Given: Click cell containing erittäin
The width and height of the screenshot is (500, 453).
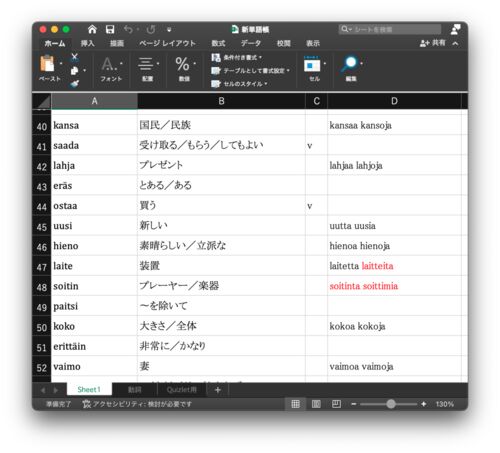Looking at the screenshot, I should [x=94, y=346].
